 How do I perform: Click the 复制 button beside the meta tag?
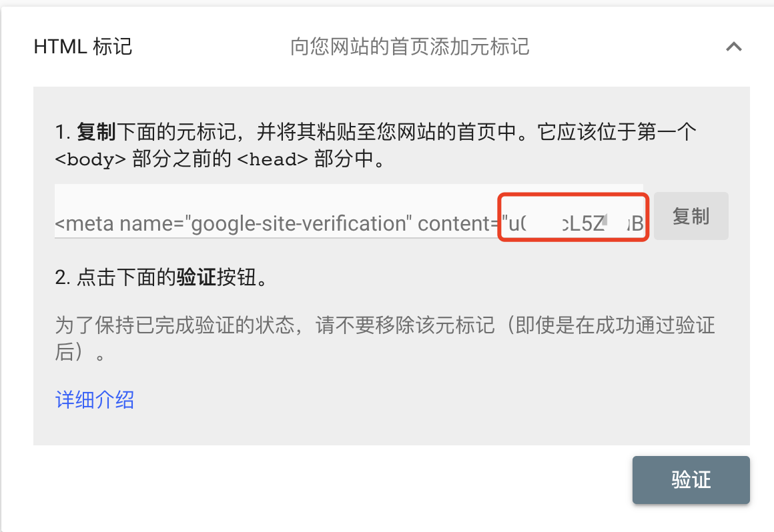click(x=691, y=216)
